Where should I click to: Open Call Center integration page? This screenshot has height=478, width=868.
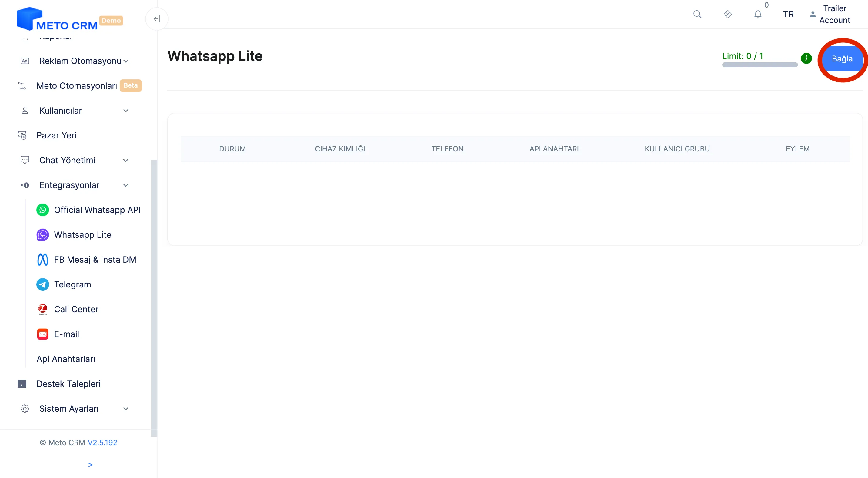(76, 309)
